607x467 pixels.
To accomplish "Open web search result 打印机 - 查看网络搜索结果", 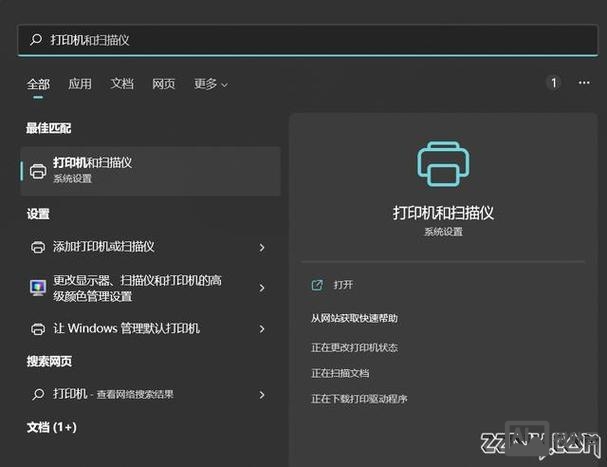I will 151,394.
